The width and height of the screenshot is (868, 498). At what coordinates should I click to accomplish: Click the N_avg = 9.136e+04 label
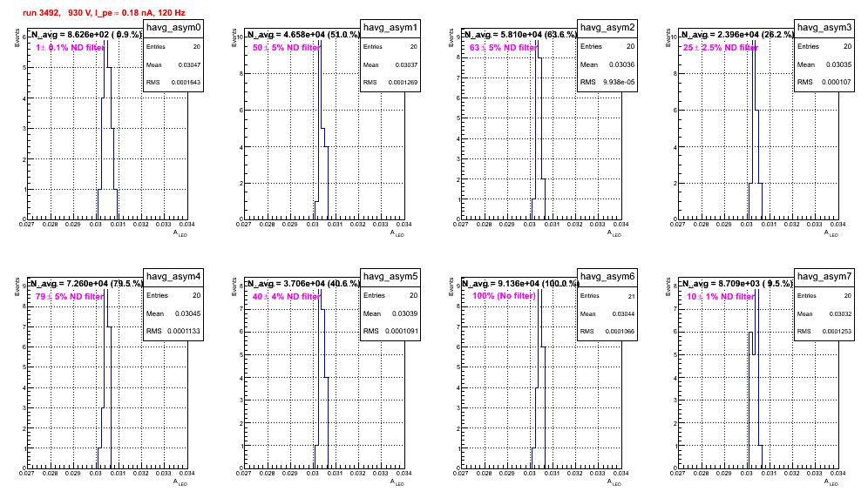520,284
